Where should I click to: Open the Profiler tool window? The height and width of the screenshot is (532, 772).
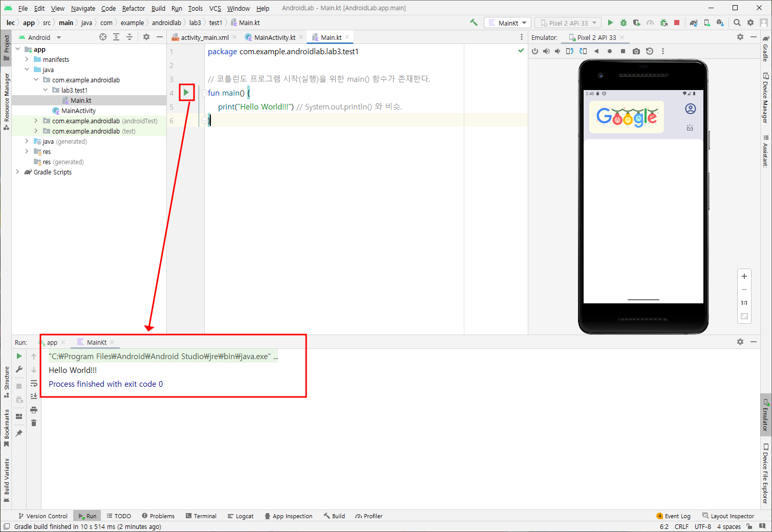click(x=369, y=516)
